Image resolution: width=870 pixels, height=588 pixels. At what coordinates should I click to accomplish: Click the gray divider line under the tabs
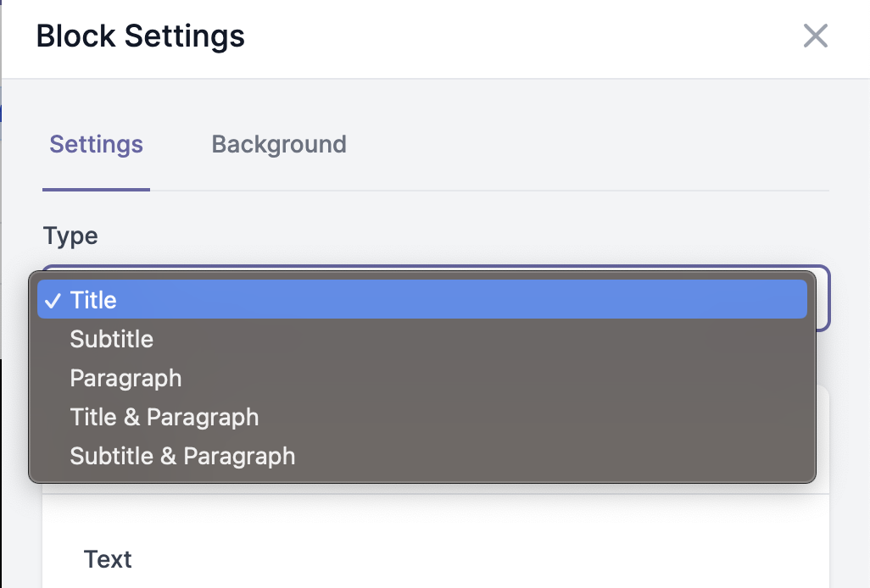pos(489,191)
